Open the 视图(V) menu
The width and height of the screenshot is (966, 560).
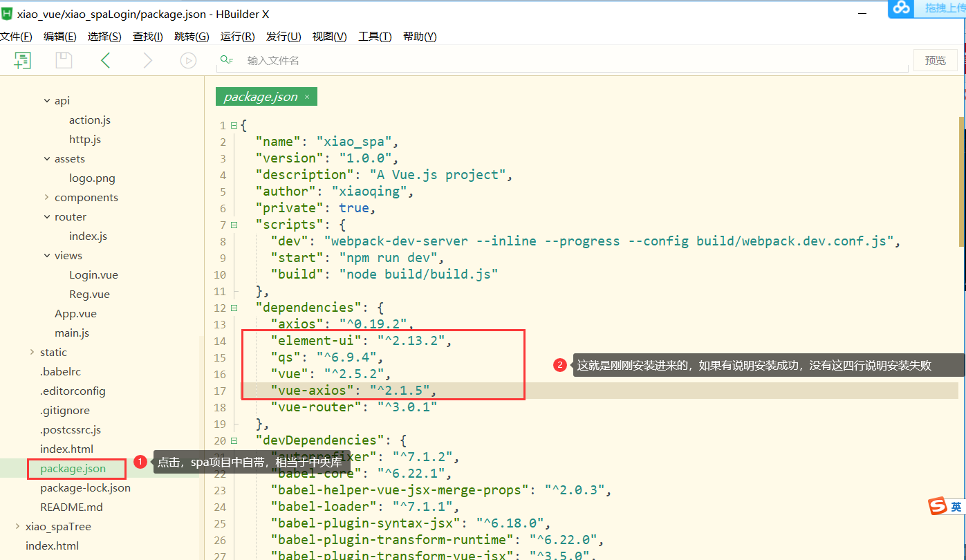(x=329, y=37)
